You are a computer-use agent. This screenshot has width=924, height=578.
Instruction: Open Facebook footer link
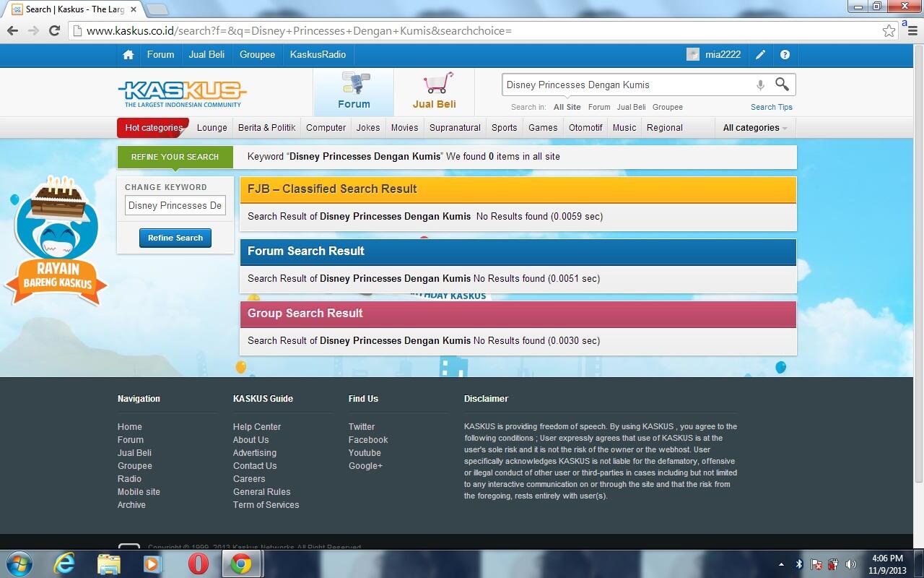pyautogui.click(x=368, y=440)
